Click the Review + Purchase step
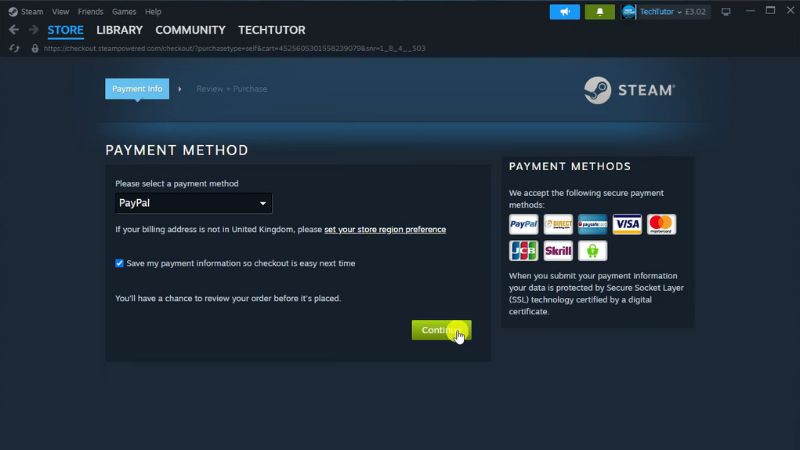 pos(232,89)
